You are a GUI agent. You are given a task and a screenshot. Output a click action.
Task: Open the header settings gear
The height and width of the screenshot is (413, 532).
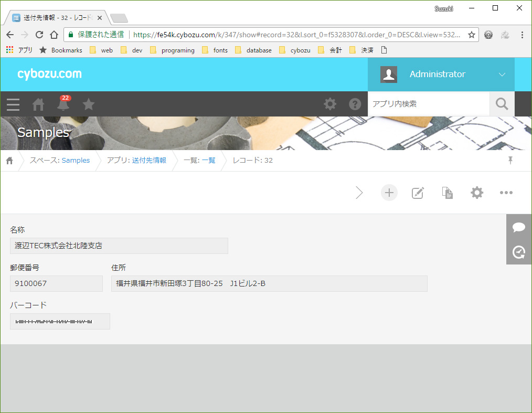[x=330, y=104]
